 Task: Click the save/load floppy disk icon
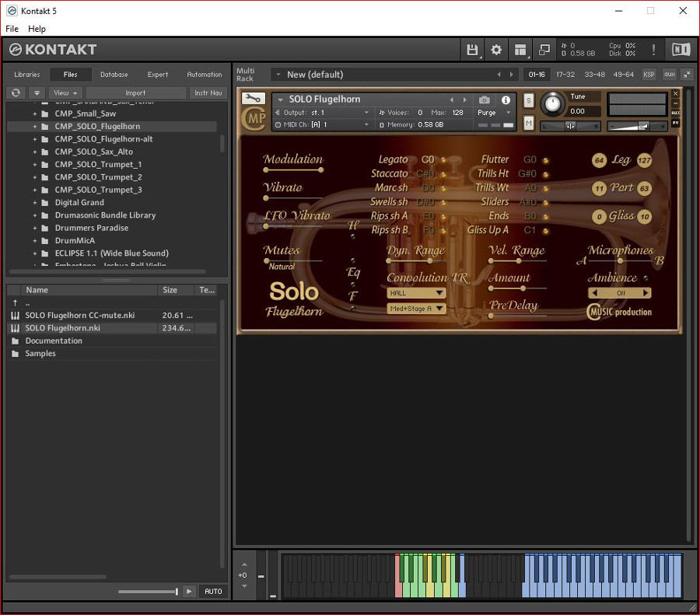point(472,50)
